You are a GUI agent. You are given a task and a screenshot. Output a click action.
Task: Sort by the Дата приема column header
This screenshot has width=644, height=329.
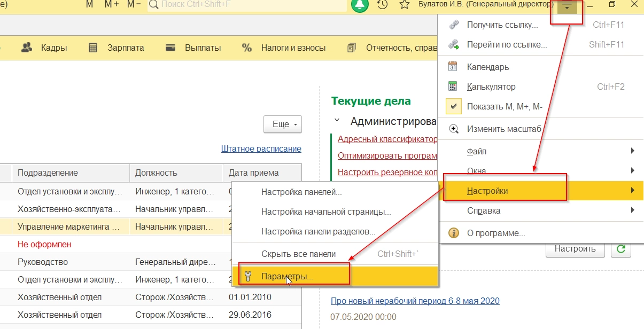pos(262,173)
